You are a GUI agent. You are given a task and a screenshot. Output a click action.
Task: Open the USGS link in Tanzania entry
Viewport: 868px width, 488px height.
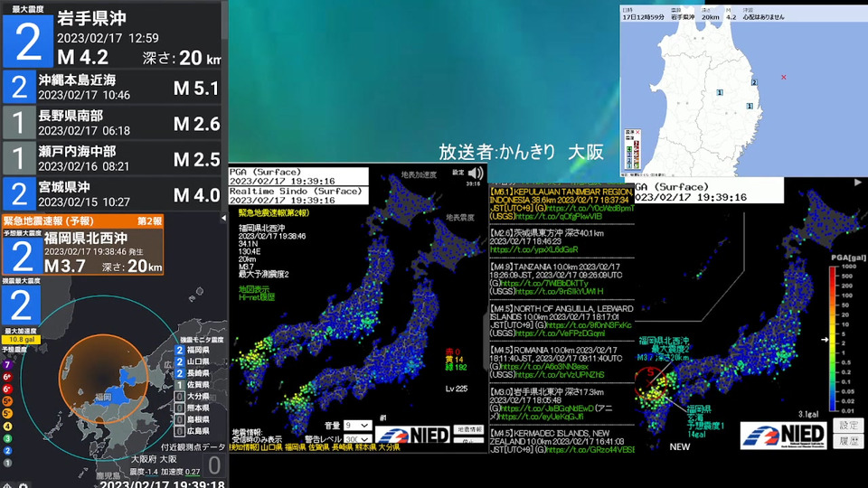click(559, 292)
